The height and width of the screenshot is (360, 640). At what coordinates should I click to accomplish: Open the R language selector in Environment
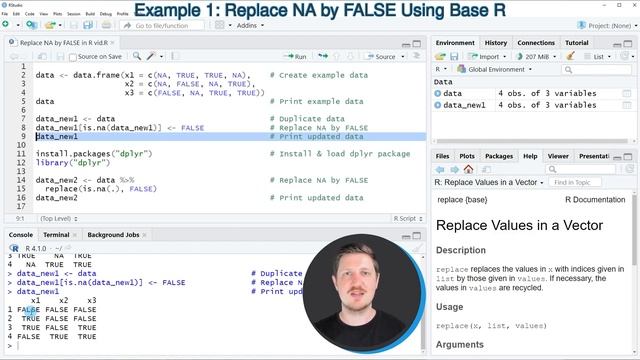[441, 69]
